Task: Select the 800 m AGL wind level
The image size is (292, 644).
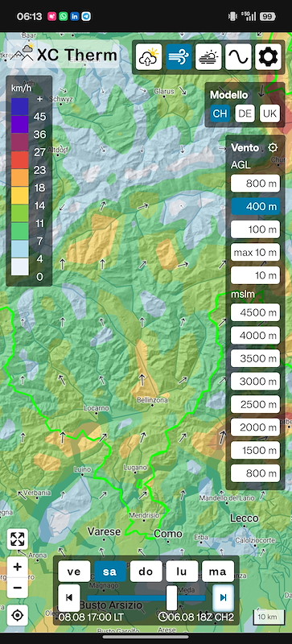Action: point(256,184)
